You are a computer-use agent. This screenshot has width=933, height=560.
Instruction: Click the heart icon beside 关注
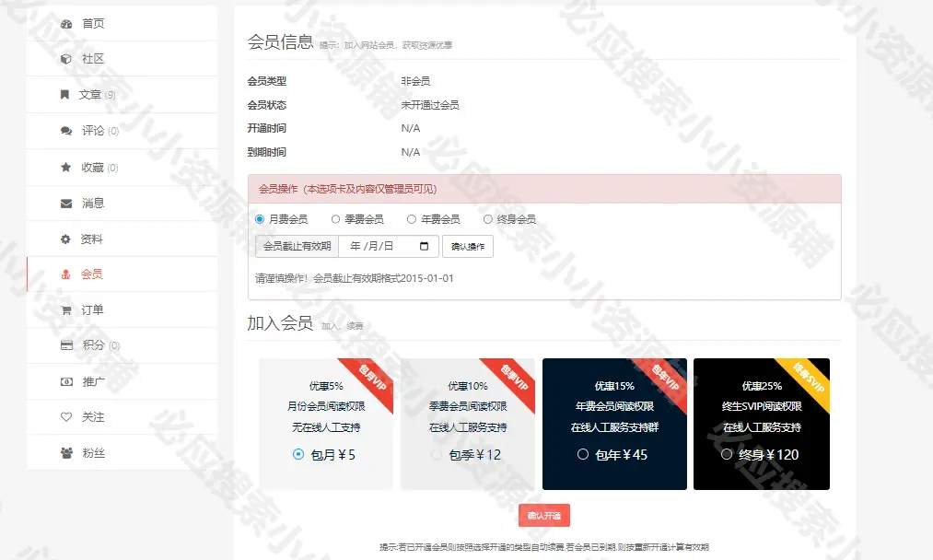click(66, 417)
